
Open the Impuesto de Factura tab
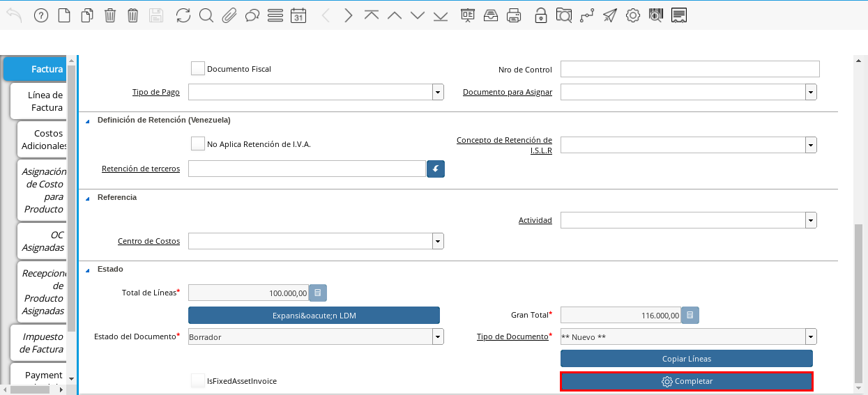(43, 343)
